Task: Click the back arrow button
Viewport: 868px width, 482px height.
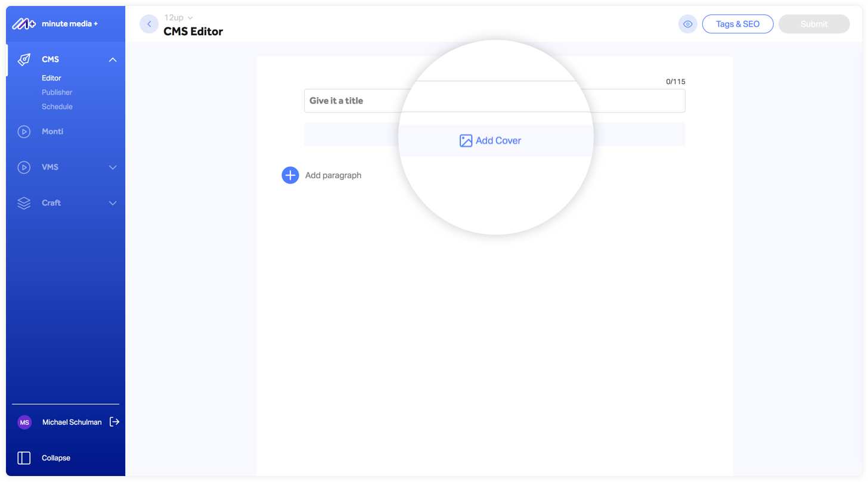Action: coord(149,24)
